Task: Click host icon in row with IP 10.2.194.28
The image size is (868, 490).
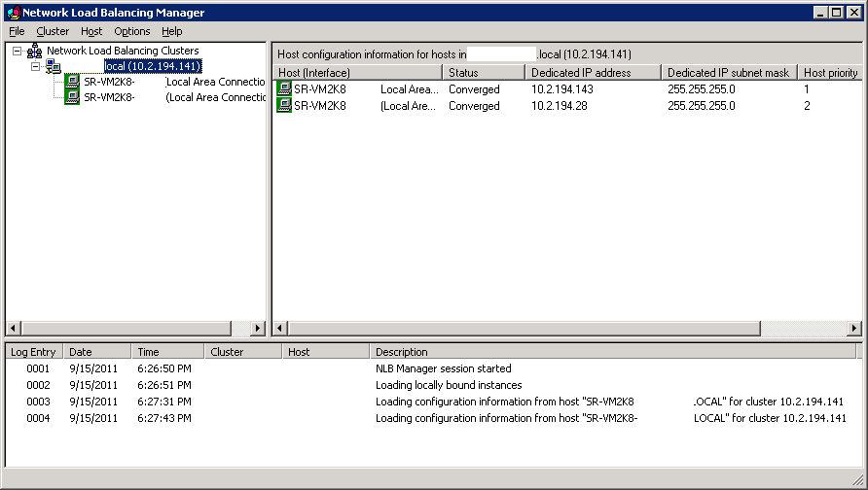Action: 284,106
